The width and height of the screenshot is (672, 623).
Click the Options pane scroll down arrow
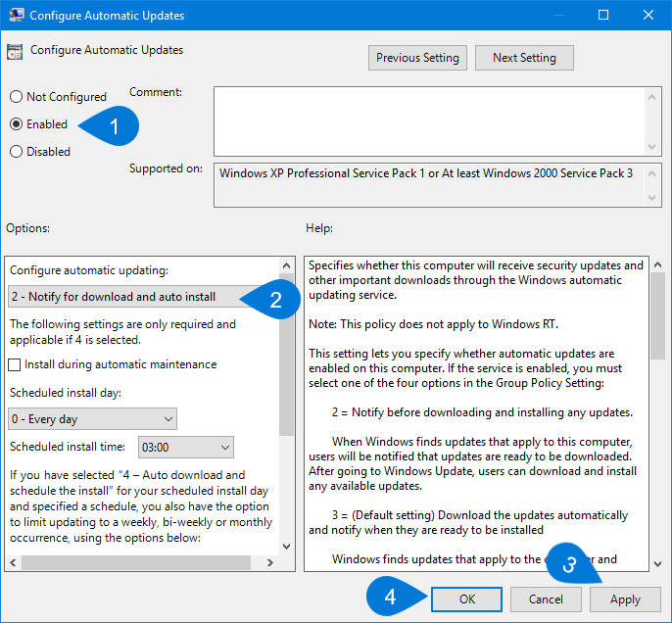coord(287,547)
